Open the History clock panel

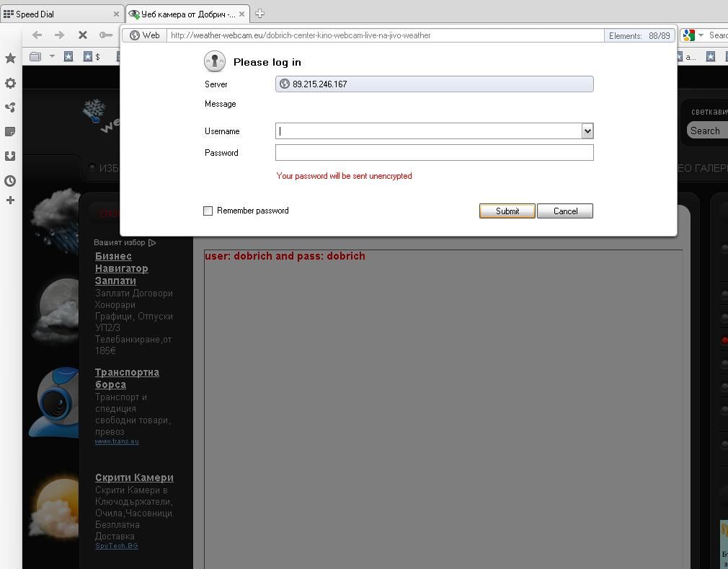click(10, 181)
